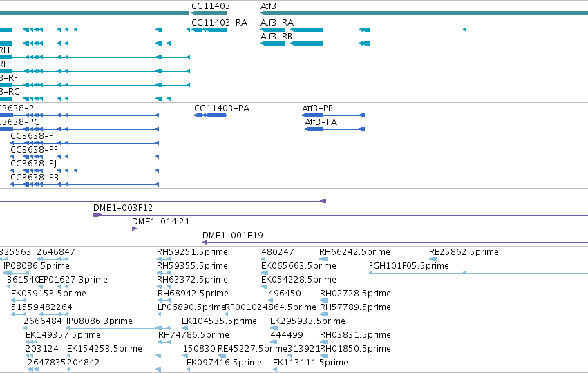This screenshot has width=588, height=373.
Task: Select the DME1-003F12 clone label
Action: (122, 208)
